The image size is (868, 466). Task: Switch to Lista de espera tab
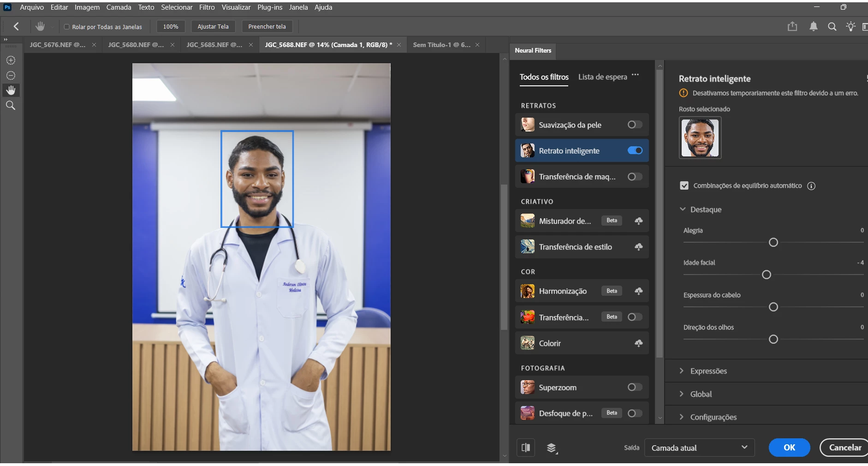point(603,77)
